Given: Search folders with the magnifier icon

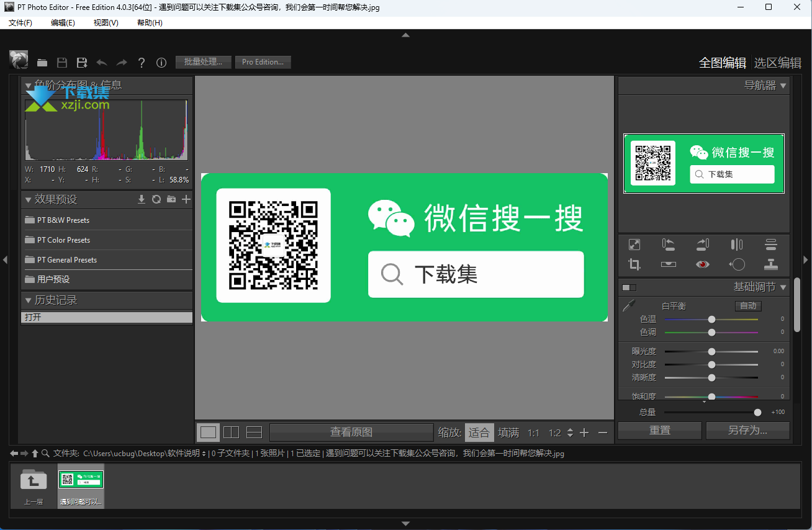Looking at the screenshot, I should pyautogui.click(x=46, y=454).
